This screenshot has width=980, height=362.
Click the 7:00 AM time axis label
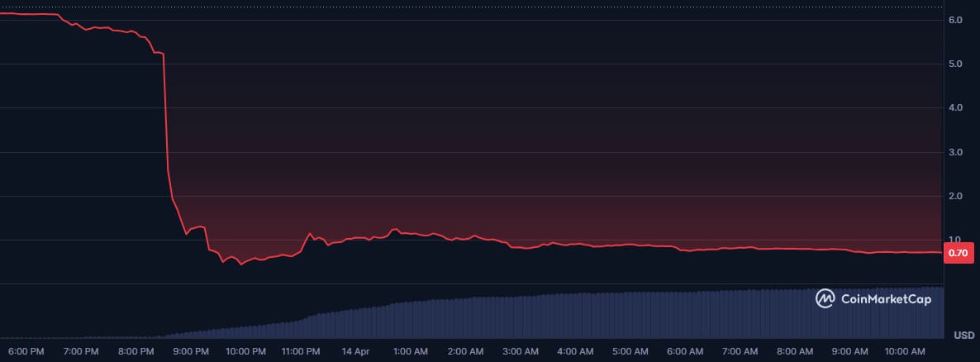[740, 351]
